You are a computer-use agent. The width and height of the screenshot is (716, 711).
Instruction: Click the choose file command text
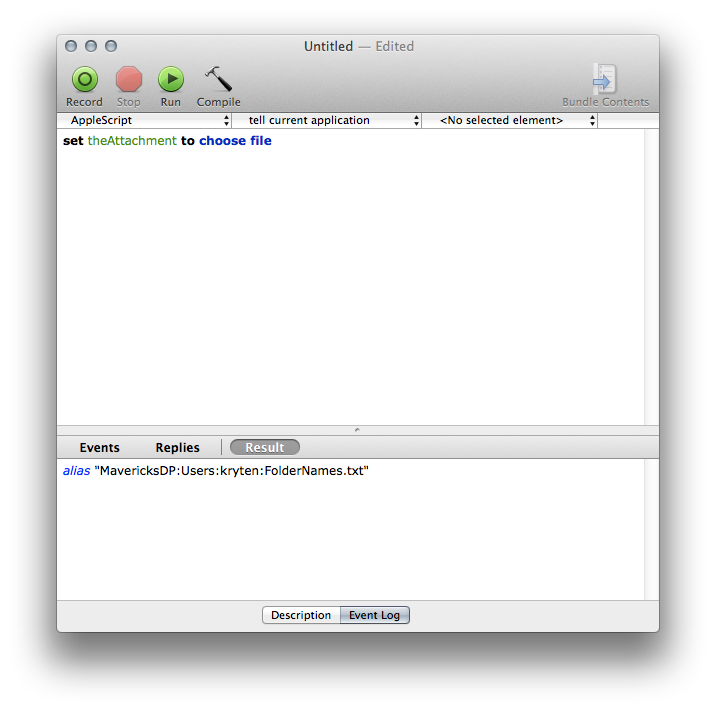click(x=235, y=141)
